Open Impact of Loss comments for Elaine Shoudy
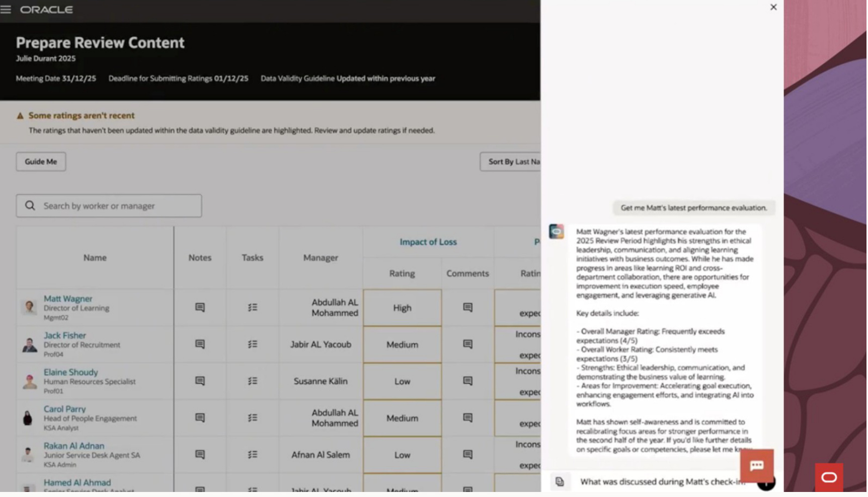Viewport: 868px width, 497px height. (x=467, y=381)
